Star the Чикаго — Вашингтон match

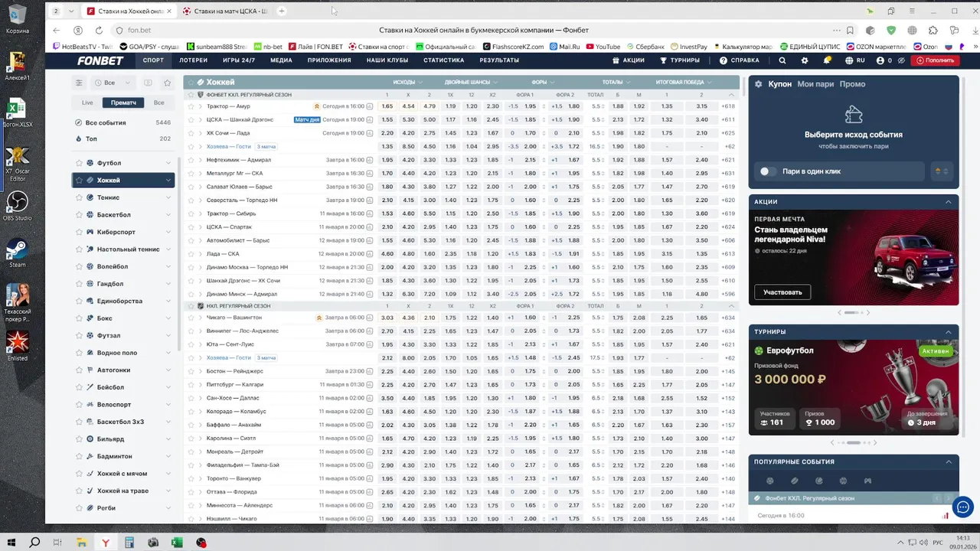pyautogui.click(x=191, y=318)
